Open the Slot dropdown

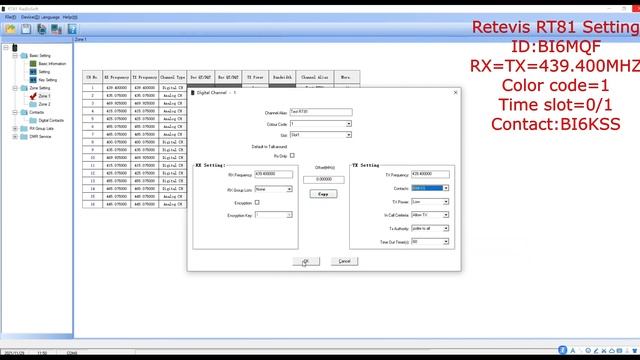point(349,135)
